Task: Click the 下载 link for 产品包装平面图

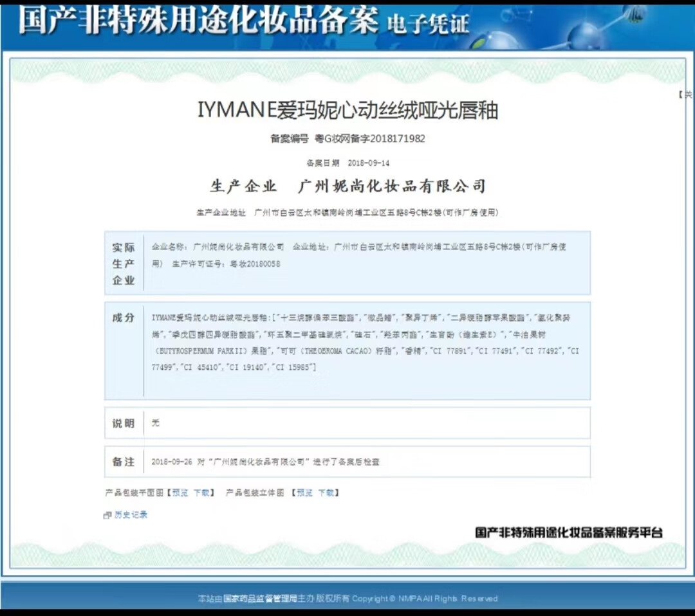Action: (201, 493)
